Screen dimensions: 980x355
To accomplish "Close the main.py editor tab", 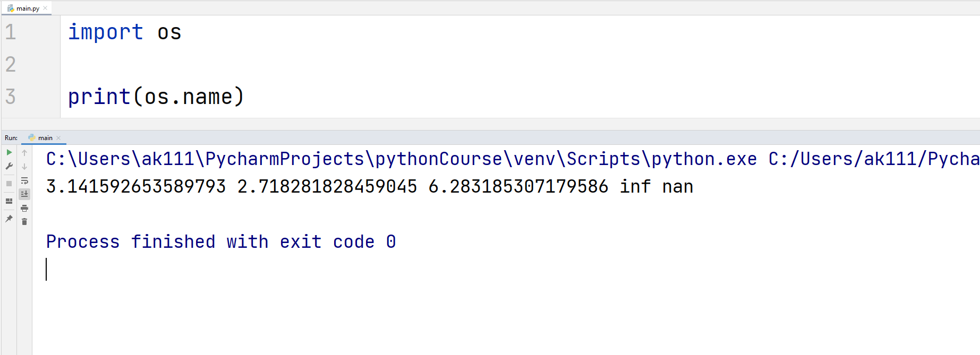I will (45, 7).
